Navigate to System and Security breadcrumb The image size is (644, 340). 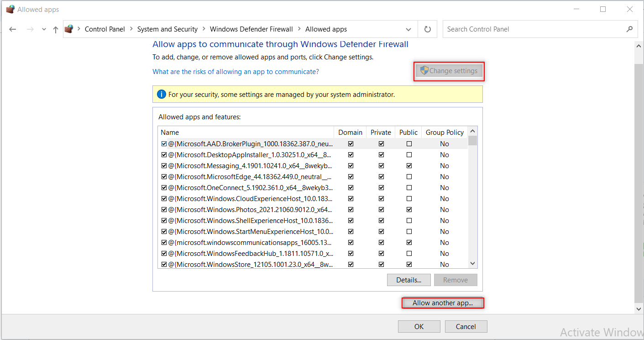pyautogui.click(x=168, y=29)
